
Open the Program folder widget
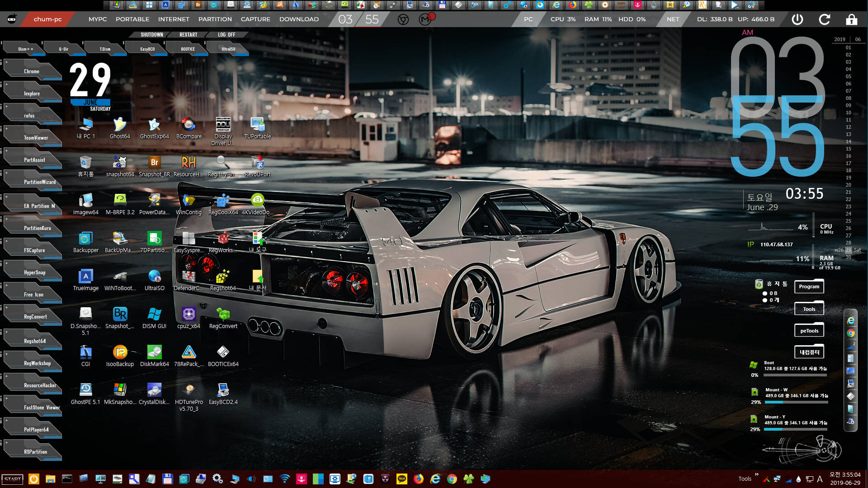[x=809, y=286]
